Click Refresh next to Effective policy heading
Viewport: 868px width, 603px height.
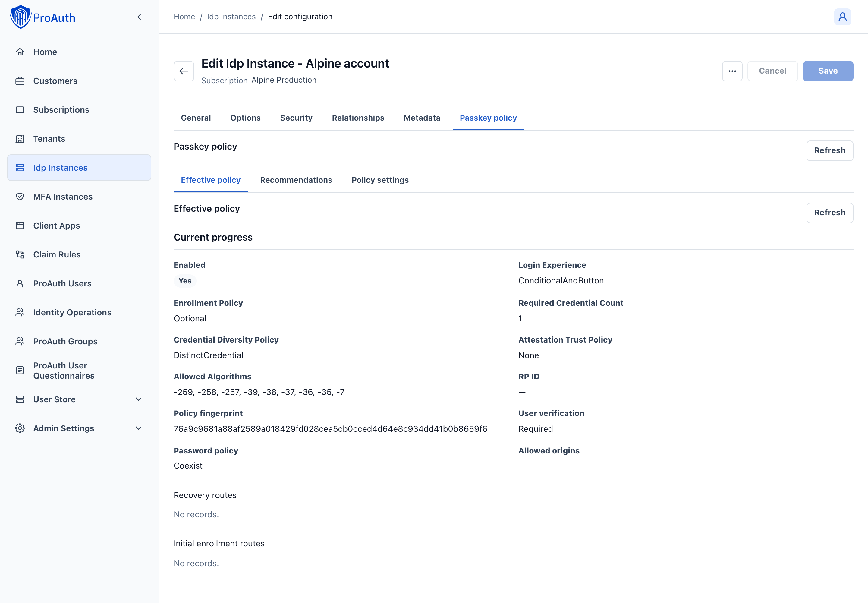point(829,213)
